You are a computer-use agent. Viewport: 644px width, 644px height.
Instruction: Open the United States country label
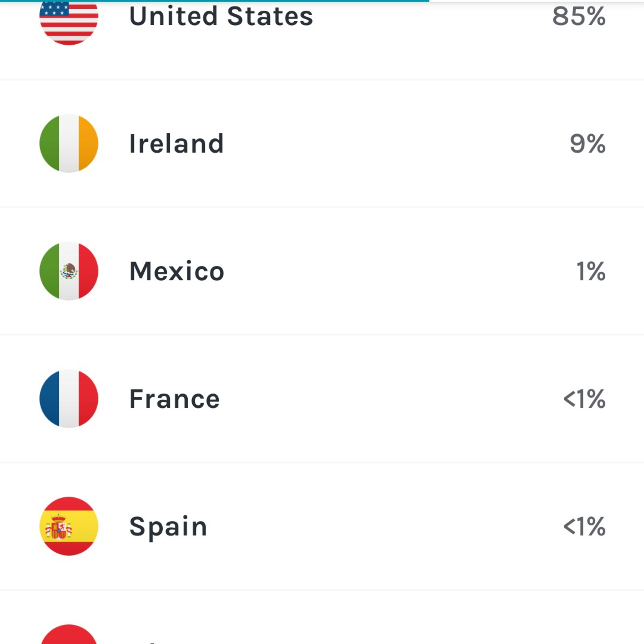click(x=221, y=16)
